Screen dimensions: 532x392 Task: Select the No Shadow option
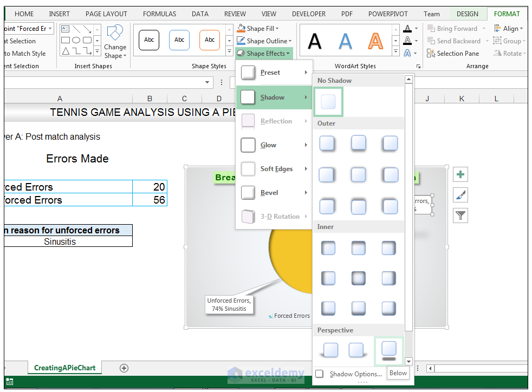pyautogui.click(x=328, y=102)
